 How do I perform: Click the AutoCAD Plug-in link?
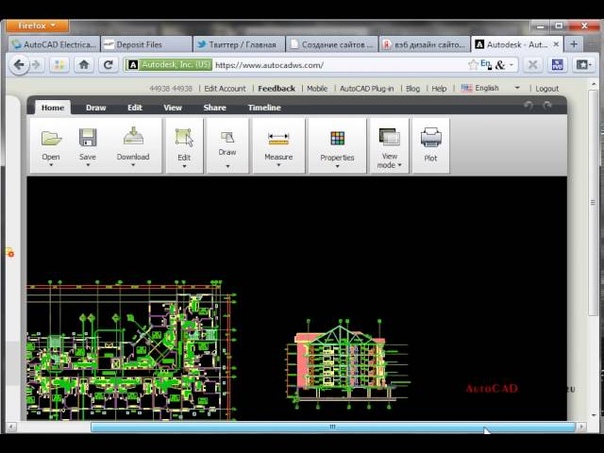pos(367,89)
